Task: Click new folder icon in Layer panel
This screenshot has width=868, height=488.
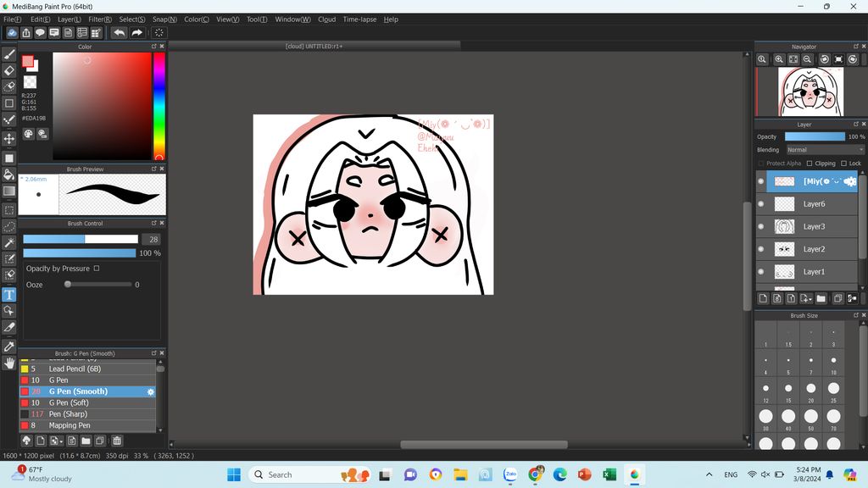Action: [x=821, y=298]
